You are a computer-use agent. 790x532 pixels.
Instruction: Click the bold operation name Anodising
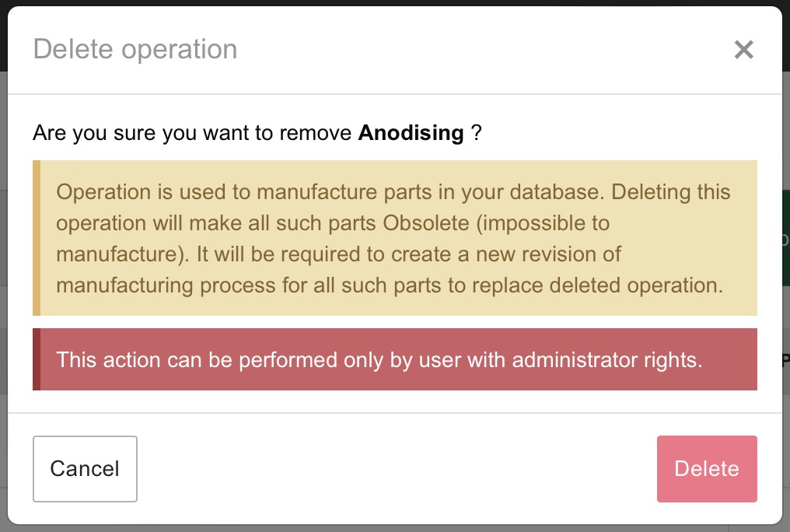[x=411, y=133]
